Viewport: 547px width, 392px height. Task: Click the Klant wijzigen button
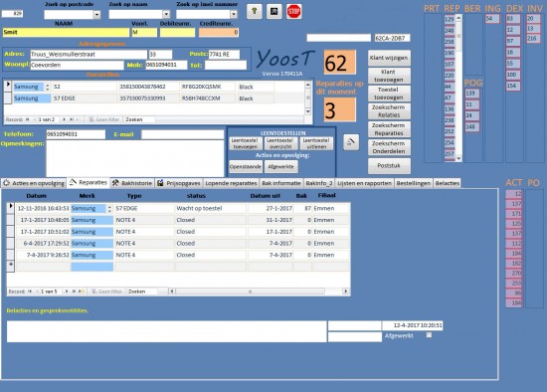tap(389, 58)
